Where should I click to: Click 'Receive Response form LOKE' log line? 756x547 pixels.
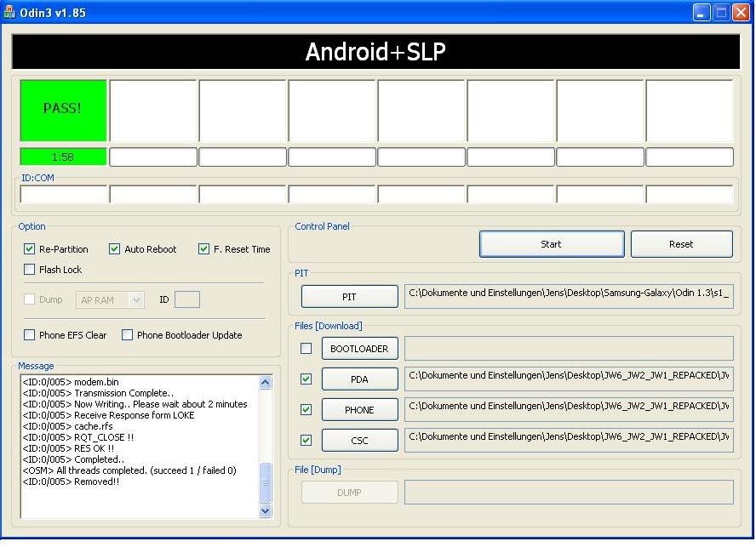108,415
